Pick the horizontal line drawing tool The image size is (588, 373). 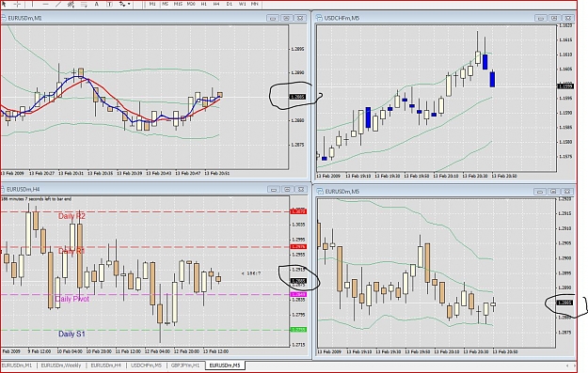(45, 4)
